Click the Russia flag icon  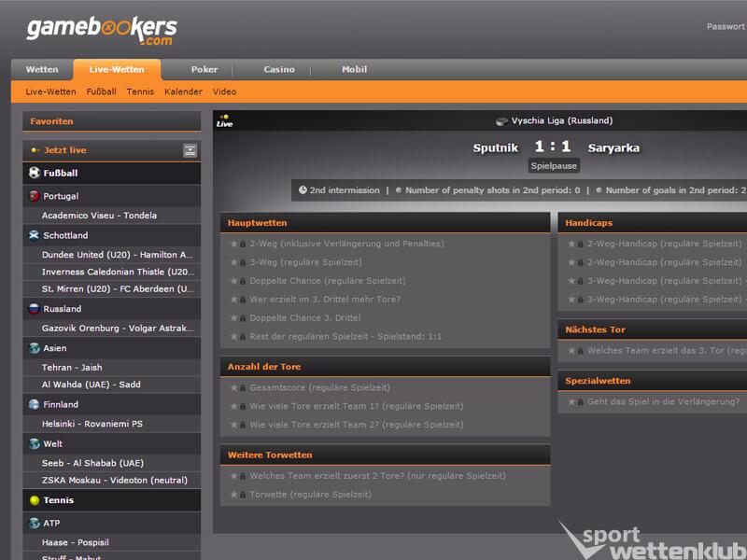coord(34,309)
